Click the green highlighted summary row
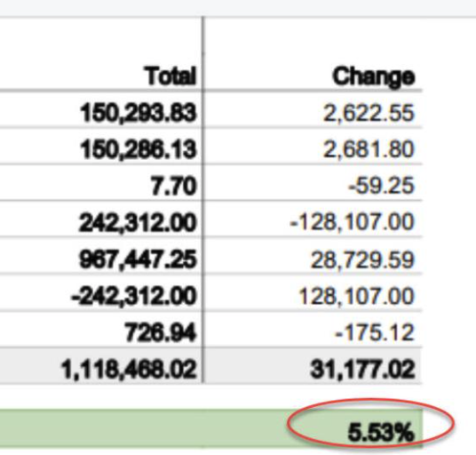476x455 pixels. (210, 428)
